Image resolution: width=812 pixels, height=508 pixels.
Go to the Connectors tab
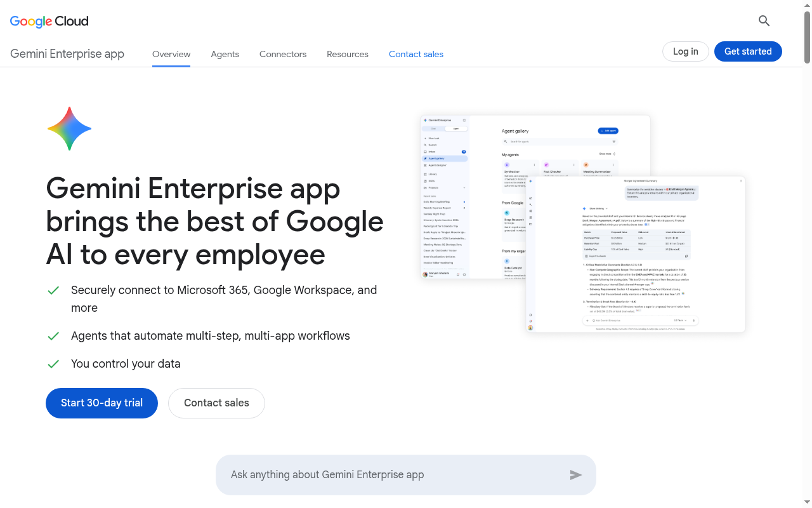click(x=283, y=54)
